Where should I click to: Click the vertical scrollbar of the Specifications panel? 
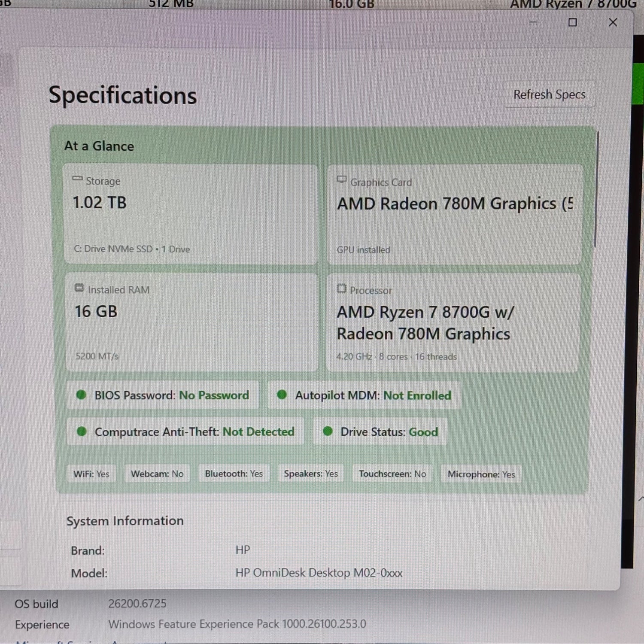tap(596, 189)
